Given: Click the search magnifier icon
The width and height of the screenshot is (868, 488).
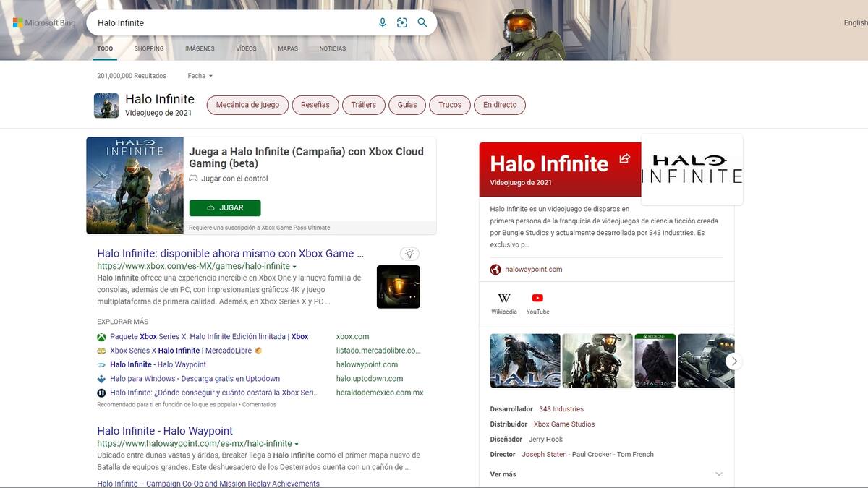Looking at the screenshot, I should point(422,23).
